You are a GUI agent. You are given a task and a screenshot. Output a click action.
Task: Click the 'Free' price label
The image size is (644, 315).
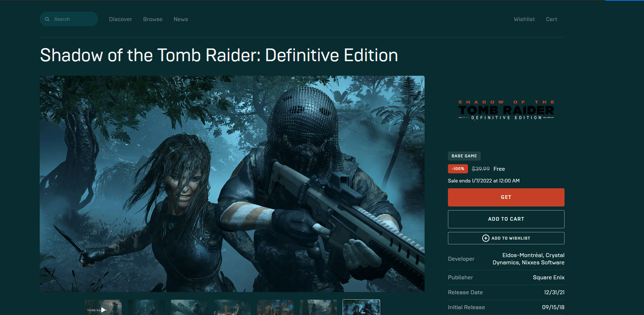(x=499, y=169)
